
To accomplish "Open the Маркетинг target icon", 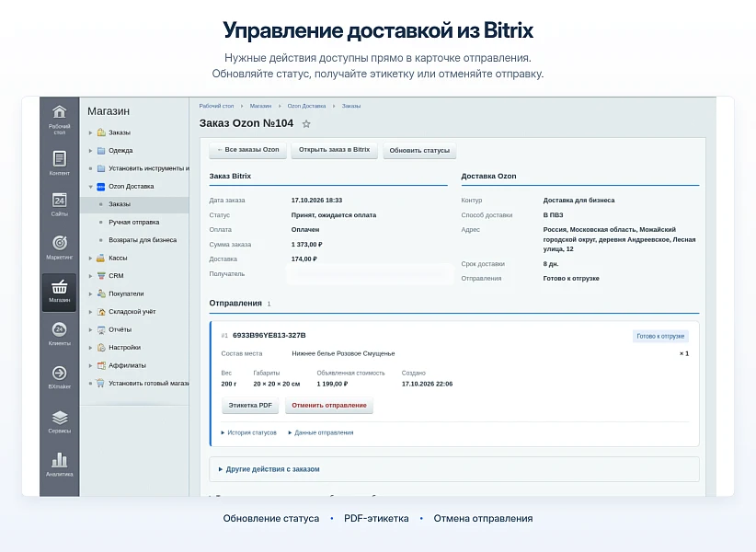I will [x=59, y=243].
